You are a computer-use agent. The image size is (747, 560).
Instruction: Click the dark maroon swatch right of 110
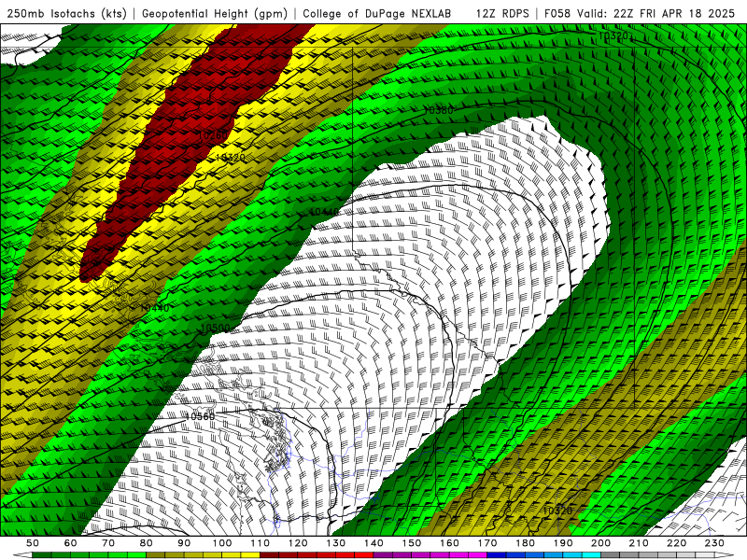(269, 555)
